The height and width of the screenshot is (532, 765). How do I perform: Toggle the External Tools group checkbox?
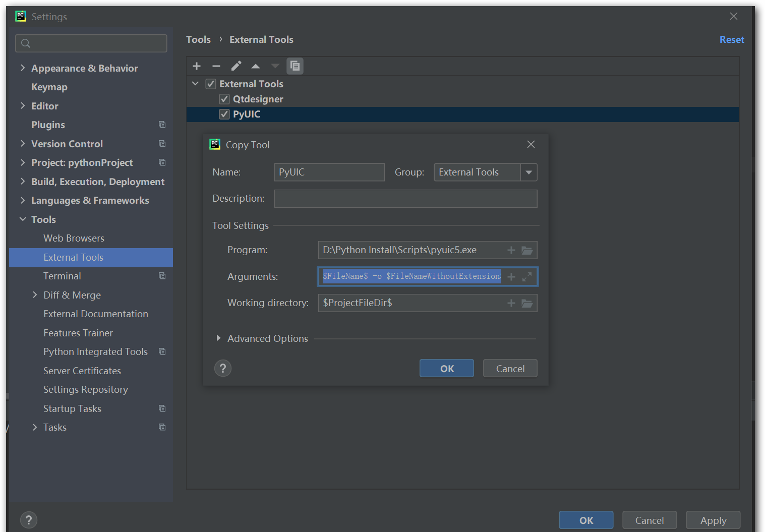pos(211,84)
